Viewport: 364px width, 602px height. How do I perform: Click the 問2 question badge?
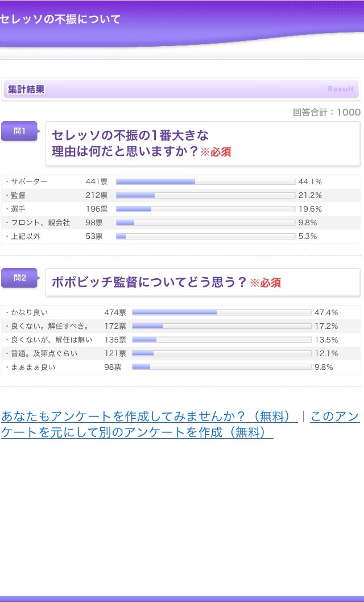[x=20, y=278]
